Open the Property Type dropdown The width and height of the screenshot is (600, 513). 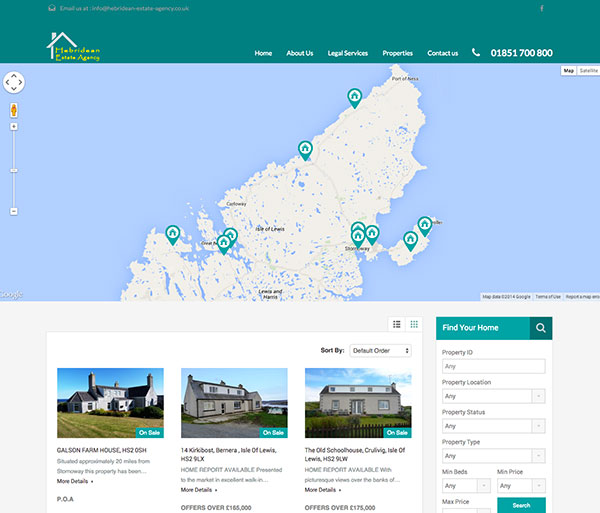(x=494, y=456)
